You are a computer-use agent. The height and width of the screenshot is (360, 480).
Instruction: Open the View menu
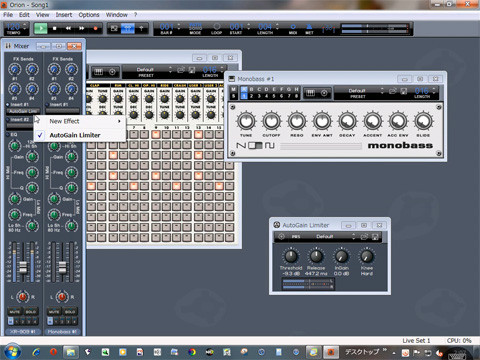point(42,15)
